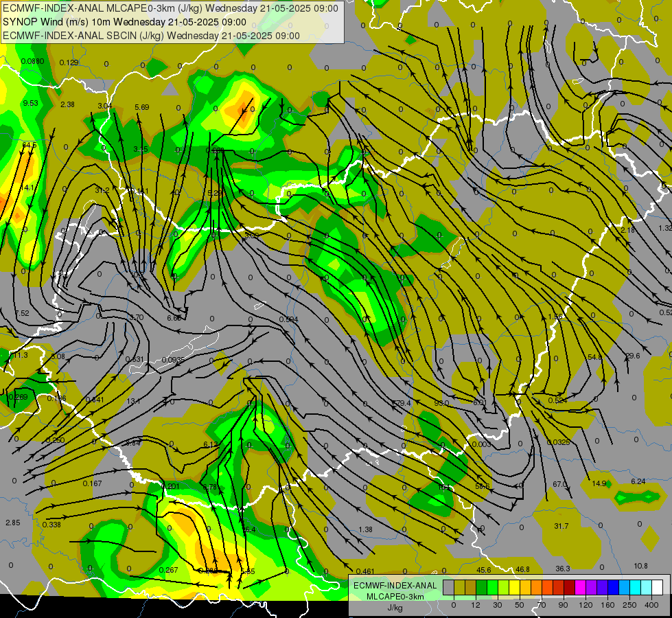Click map value 5.69
Viewport: 672px width, 618px height.
142,107
